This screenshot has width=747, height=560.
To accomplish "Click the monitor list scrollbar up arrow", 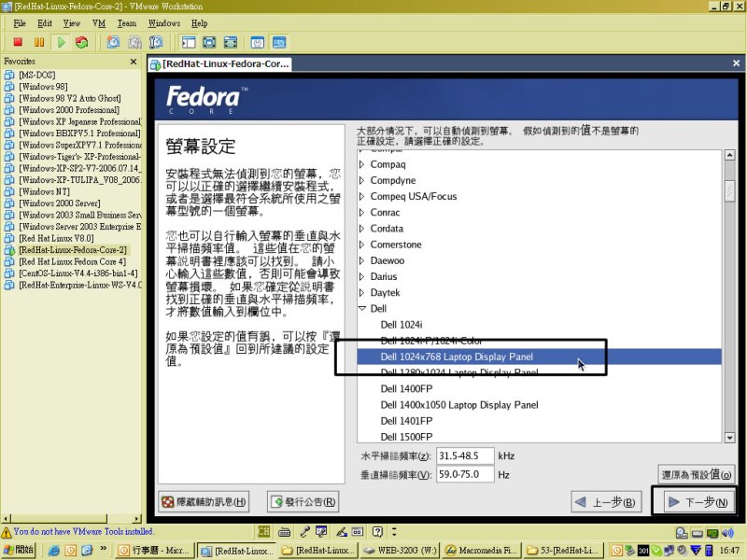I will (729, 155).
